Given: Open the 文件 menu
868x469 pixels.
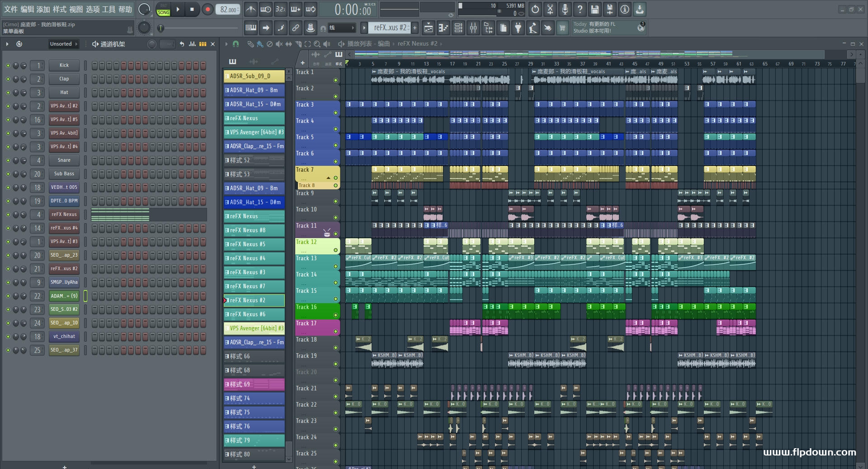Looking at the screenshot, I should pyautogui.click(x=11, y=9).
